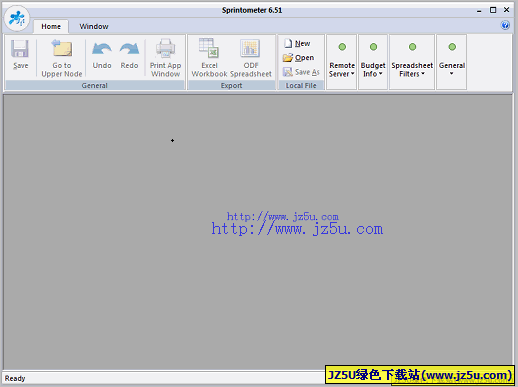The height and width of the screenshot is (387, 518).
Task: Click the Undo arrow icon
Action: pos(102,49)
